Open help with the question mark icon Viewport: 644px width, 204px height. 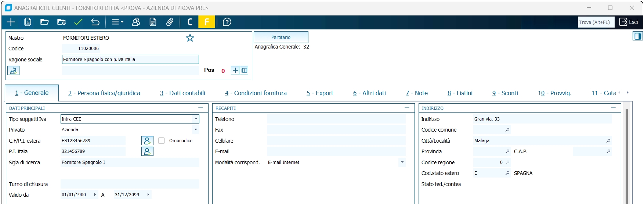(227, 22)
